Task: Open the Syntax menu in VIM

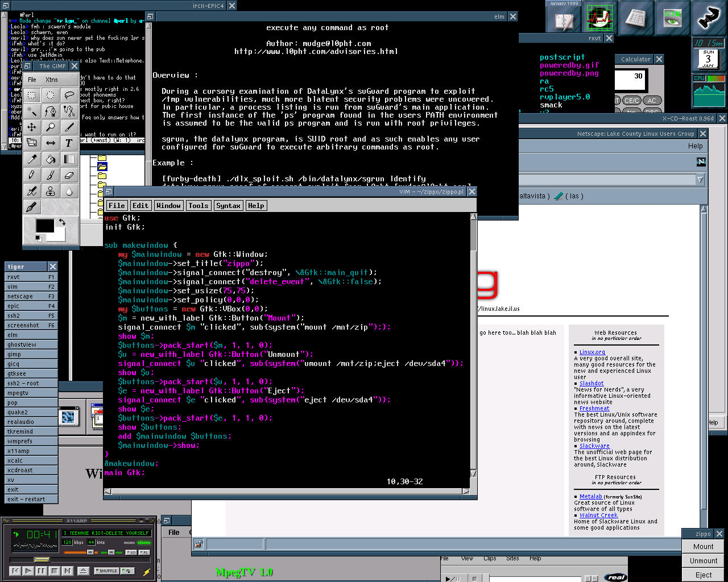Action: [x=228, y=206]
